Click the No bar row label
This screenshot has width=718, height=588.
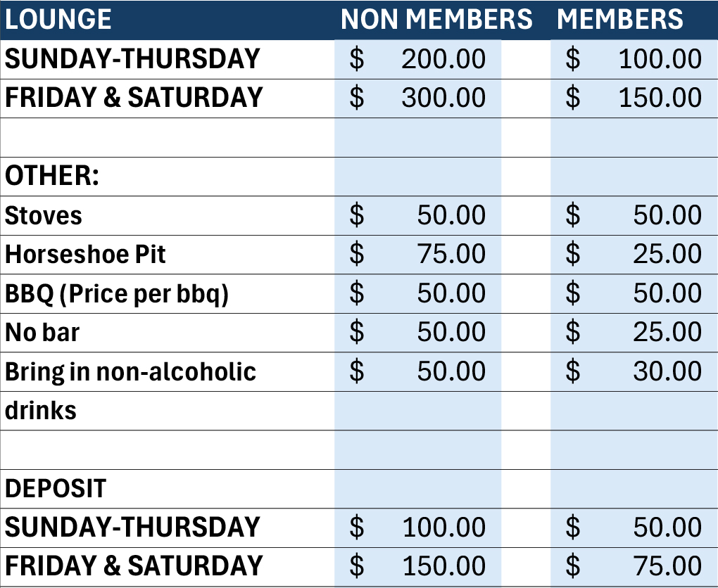[167, 333]
